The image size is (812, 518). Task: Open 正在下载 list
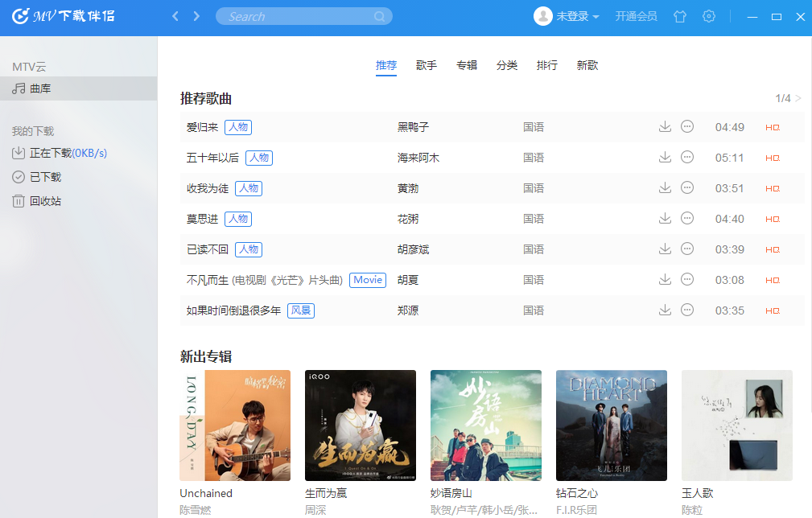60,153
